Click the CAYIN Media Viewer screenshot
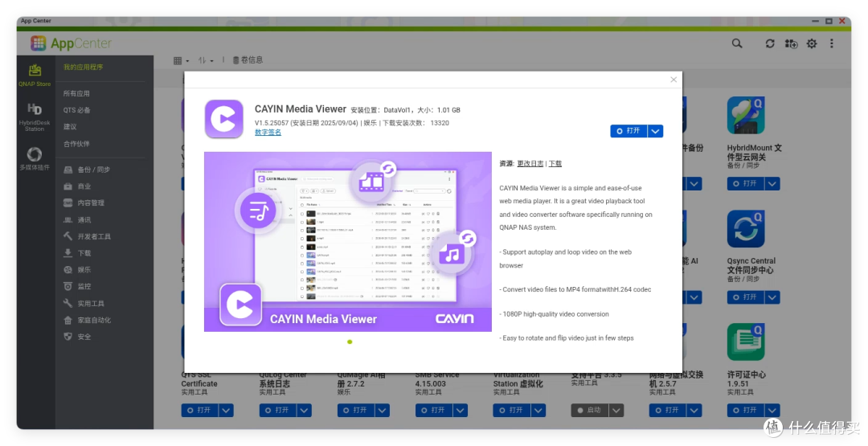 coord(348,242)
